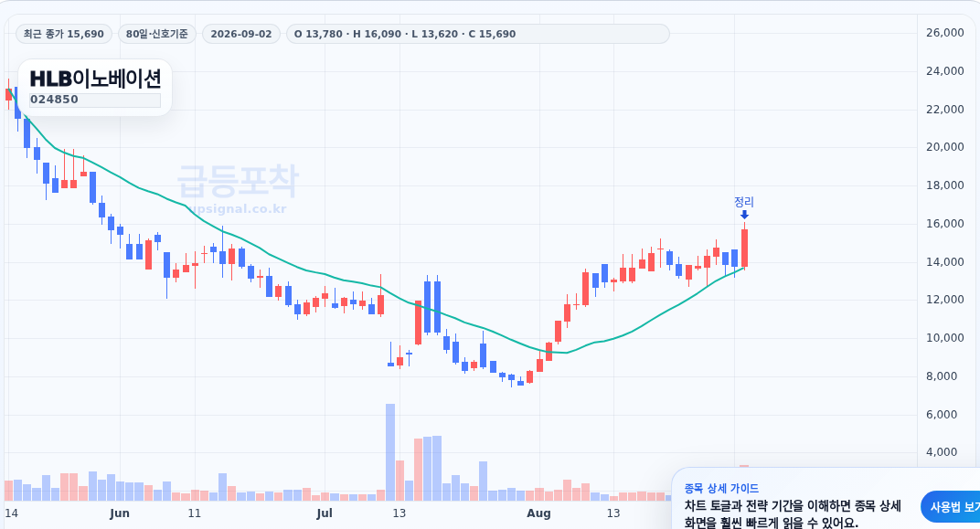Screen dimensions: 980x529
Task: Click the 80일·신호기준 period chip
Action: pyautogui.click(x=157, y=34)
